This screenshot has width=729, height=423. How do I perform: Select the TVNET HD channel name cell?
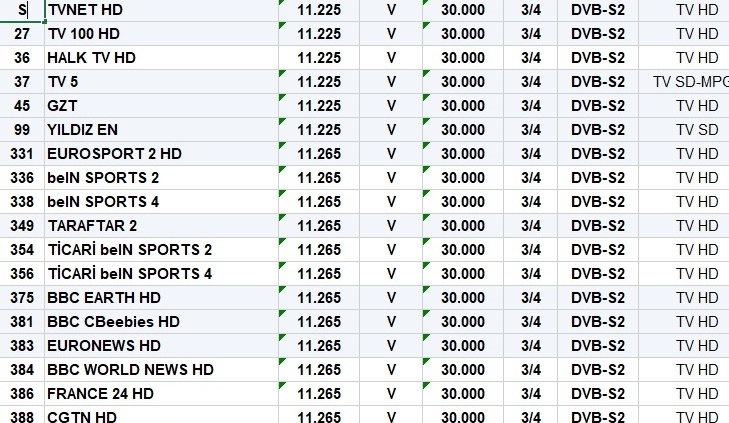(x=162, y=10)
